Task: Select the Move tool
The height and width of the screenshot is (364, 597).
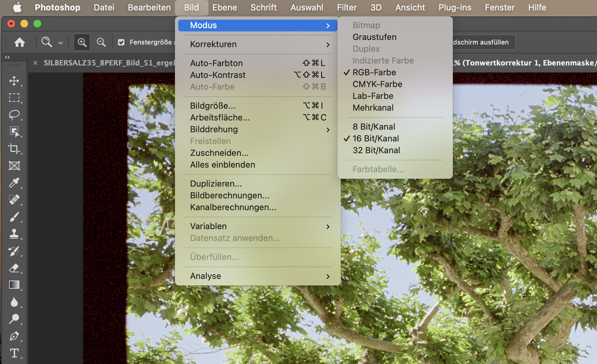Action: coord(14,81)
